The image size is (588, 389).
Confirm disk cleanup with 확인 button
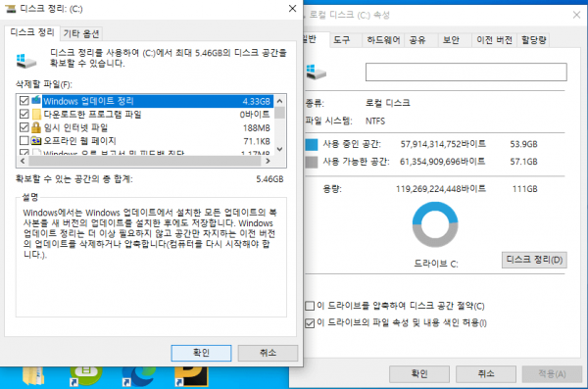coord(201,353)
